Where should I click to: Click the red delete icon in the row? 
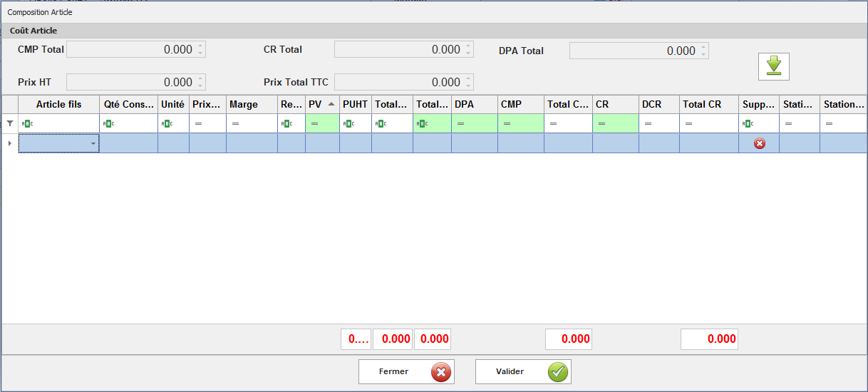pos(759,143)
